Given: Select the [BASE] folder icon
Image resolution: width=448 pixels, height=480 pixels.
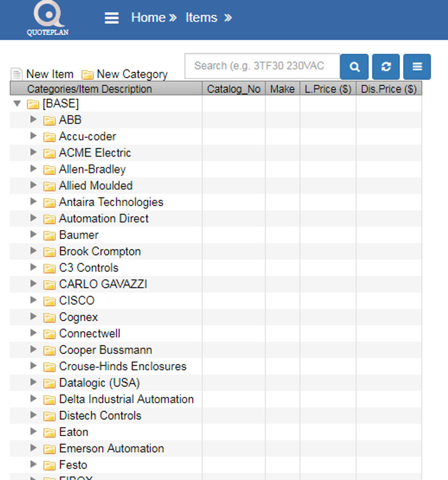Looking at the screenshot, I should (x=33, y=104).
